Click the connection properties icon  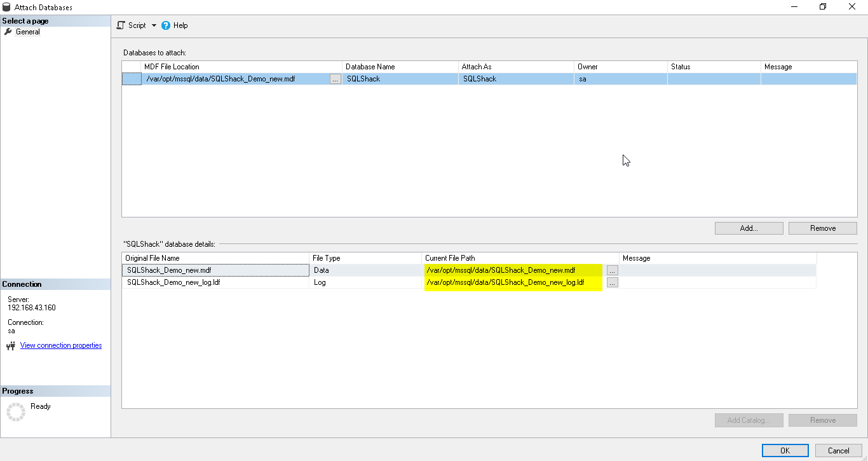tap(11, 346)
